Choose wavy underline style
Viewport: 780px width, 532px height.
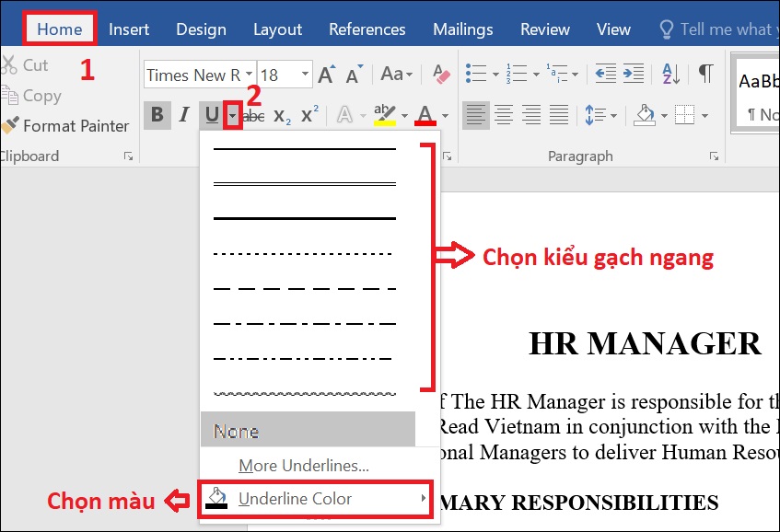(x=305, y=394)
